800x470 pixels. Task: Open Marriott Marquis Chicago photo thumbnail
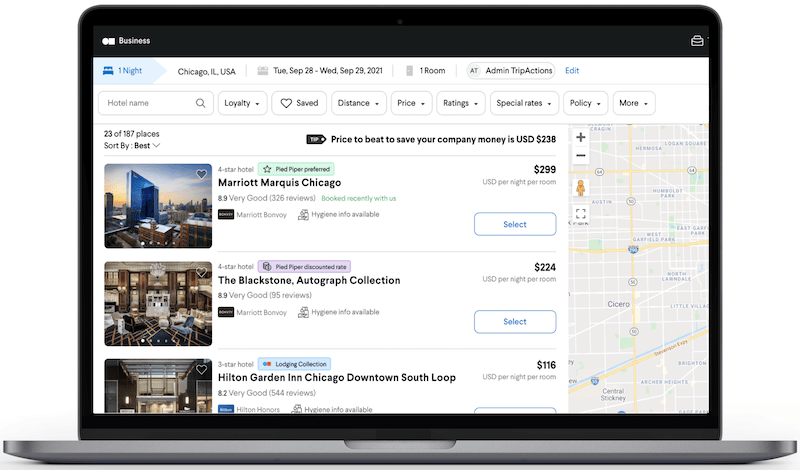pyautogui.click(x=158, y=206)
